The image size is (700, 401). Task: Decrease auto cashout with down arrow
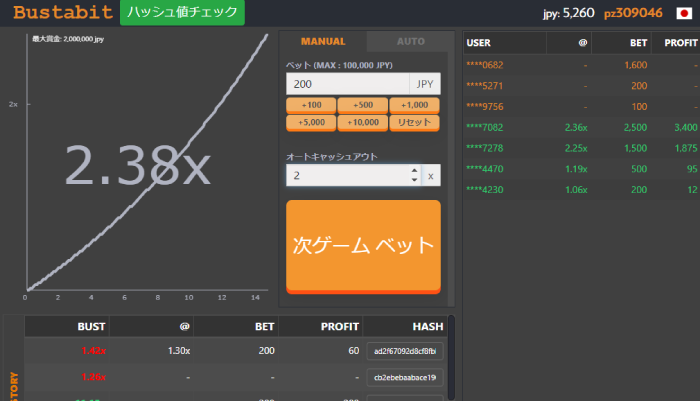tap(414, 180)
